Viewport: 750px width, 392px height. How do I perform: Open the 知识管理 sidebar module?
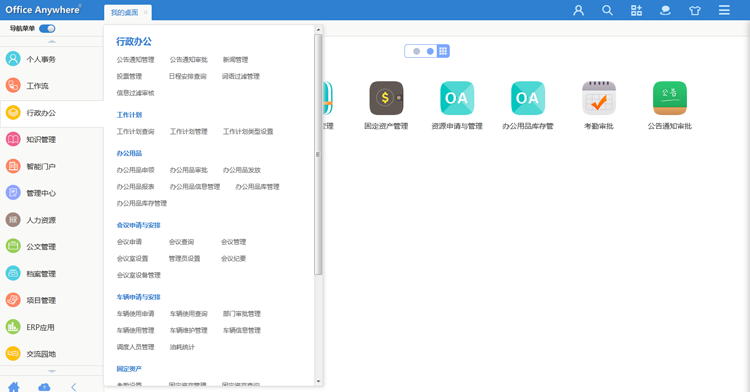point(52,140)
